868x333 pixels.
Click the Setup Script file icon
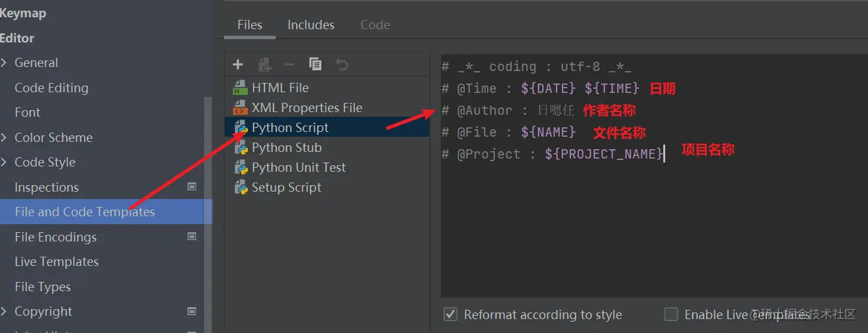click(241, 187)
